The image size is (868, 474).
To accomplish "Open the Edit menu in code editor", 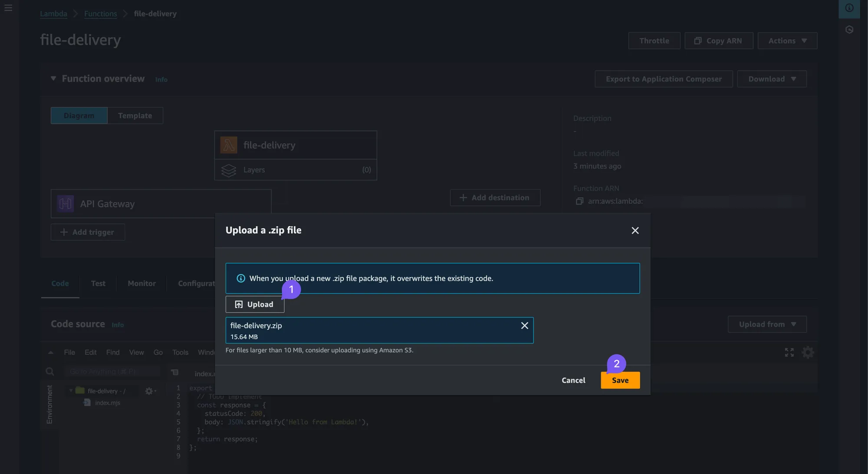I will pyautogui.click(x=91, y=352).
